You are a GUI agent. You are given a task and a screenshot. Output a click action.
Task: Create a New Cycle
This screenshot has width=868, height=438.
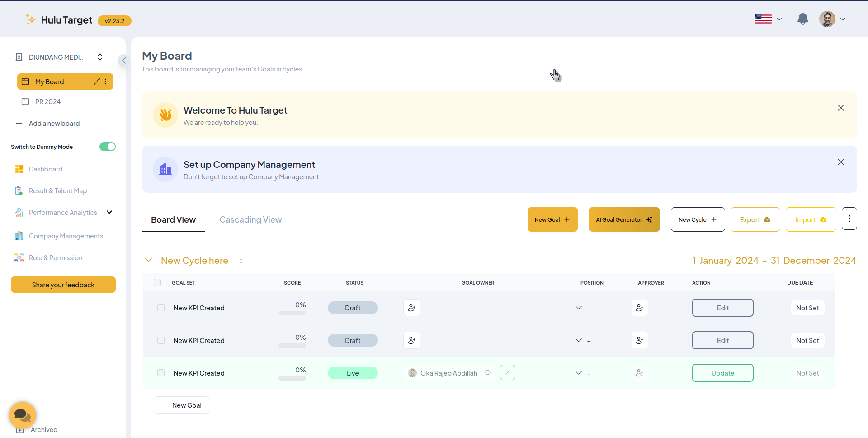tap(698, 219)
